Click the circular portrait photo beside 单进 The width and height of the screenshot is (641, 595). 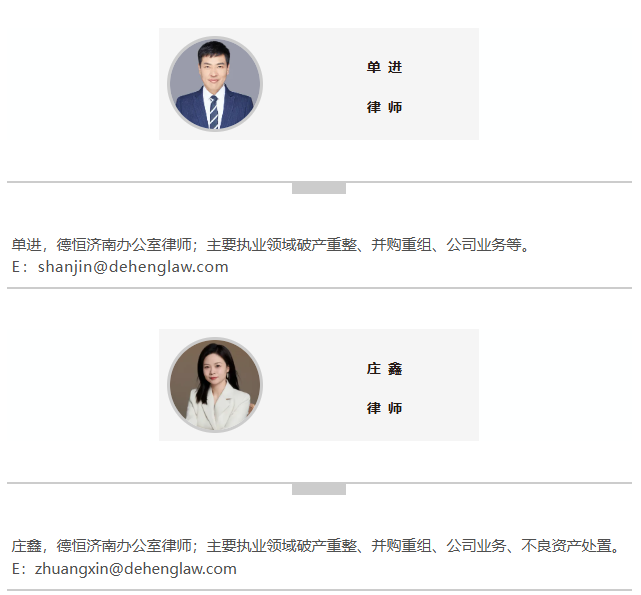(215, 84)
